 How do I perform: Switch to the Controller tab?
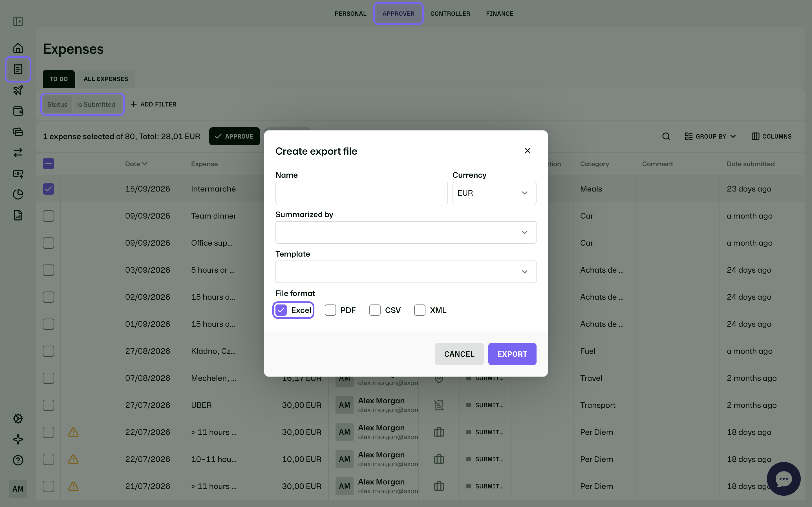point(450,14)
